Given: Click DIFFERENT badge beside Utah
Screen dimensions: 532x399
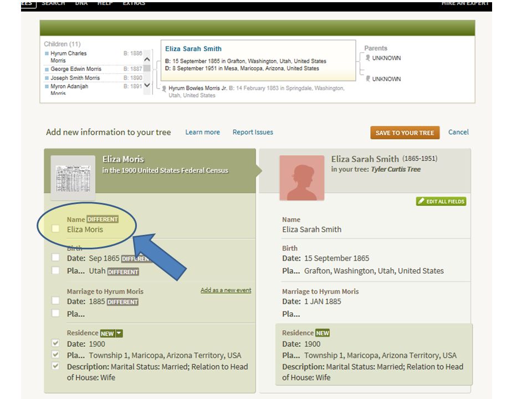Looking at the screenshot, I should click(x=123, y=272).
